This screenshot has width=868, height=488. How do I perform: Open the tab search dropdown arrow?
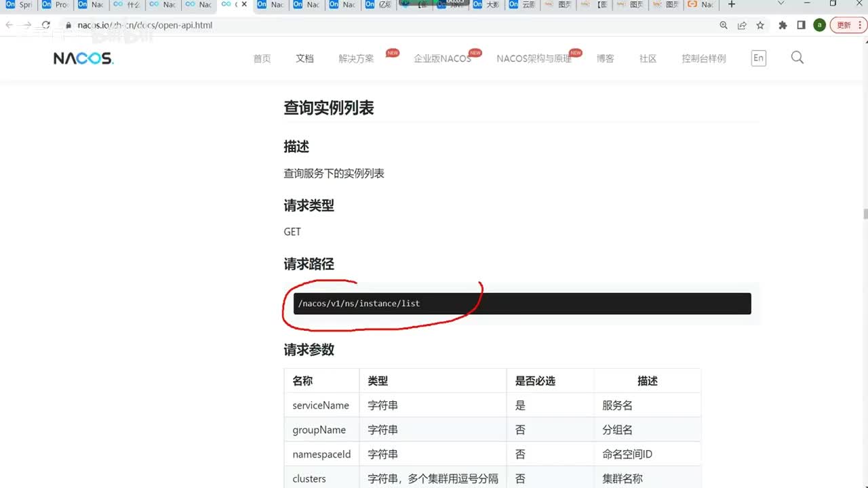[x=781, y=4]
